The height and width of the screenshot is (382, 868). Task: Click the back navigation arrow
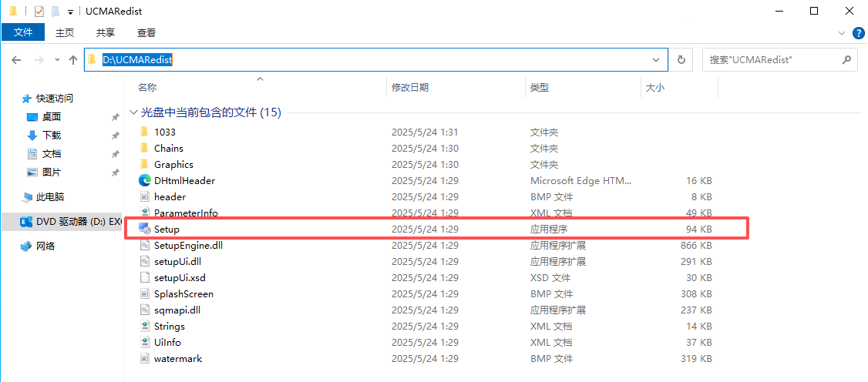(x=16, y=59)
